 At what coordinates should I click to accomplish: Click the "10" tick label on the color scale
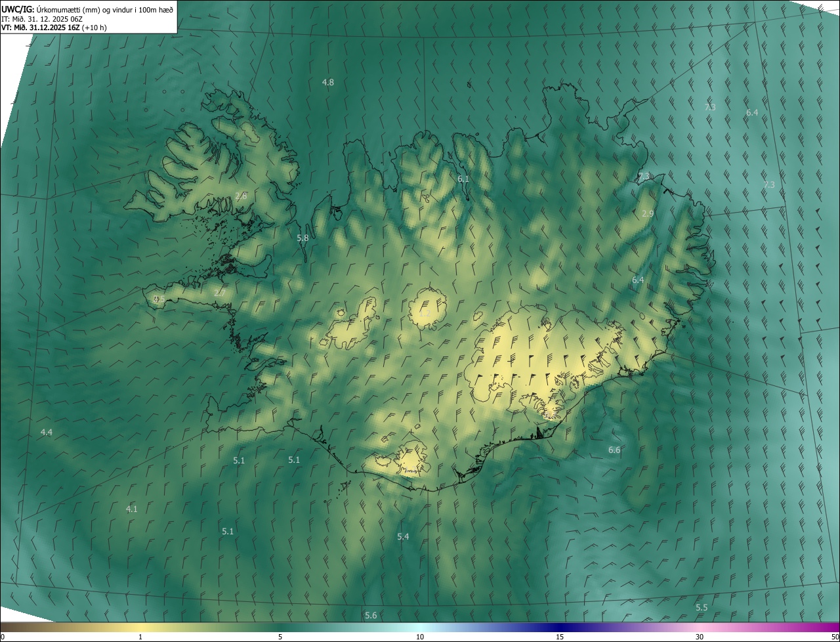[x=420, y=637]
